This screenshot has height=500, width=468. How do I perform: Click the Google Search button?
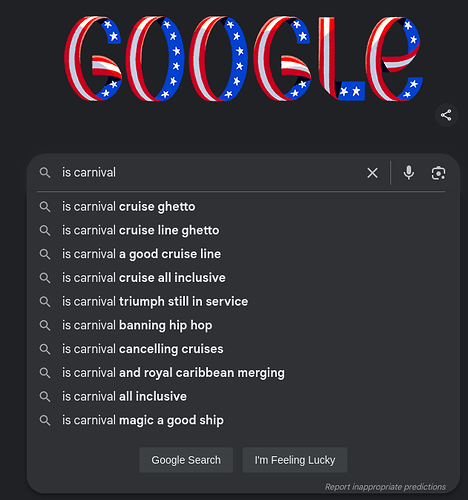click(186, 460)
